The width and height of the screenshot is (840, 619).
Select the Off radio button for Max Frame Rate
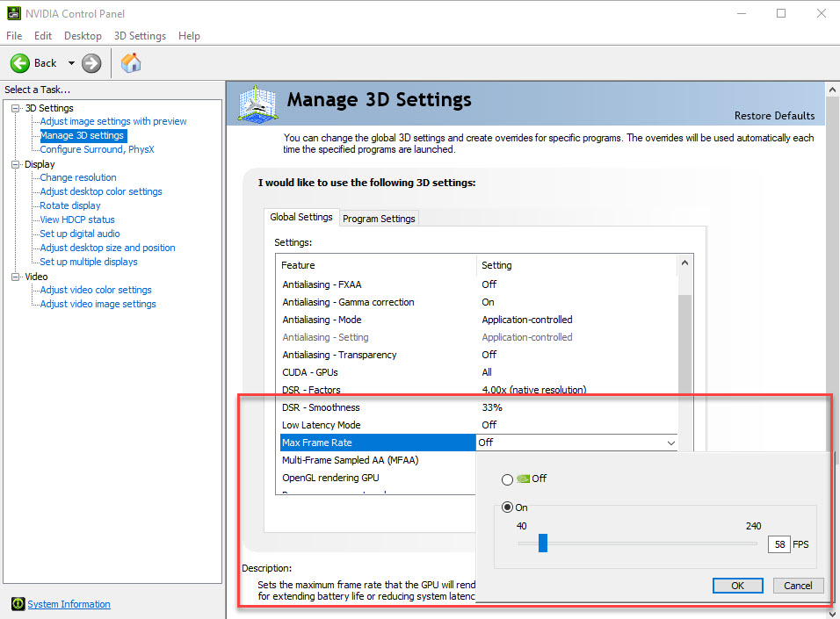point(507,479)
